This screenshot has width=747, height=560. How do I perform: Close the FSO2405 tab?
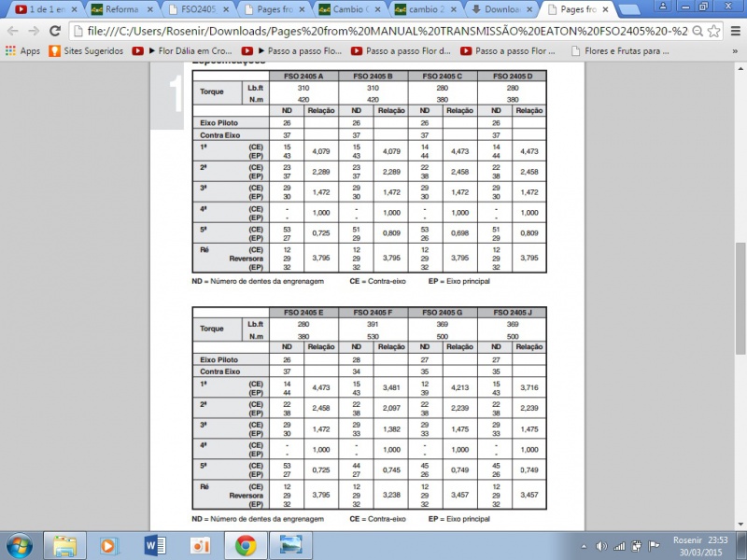coord(226,9)
